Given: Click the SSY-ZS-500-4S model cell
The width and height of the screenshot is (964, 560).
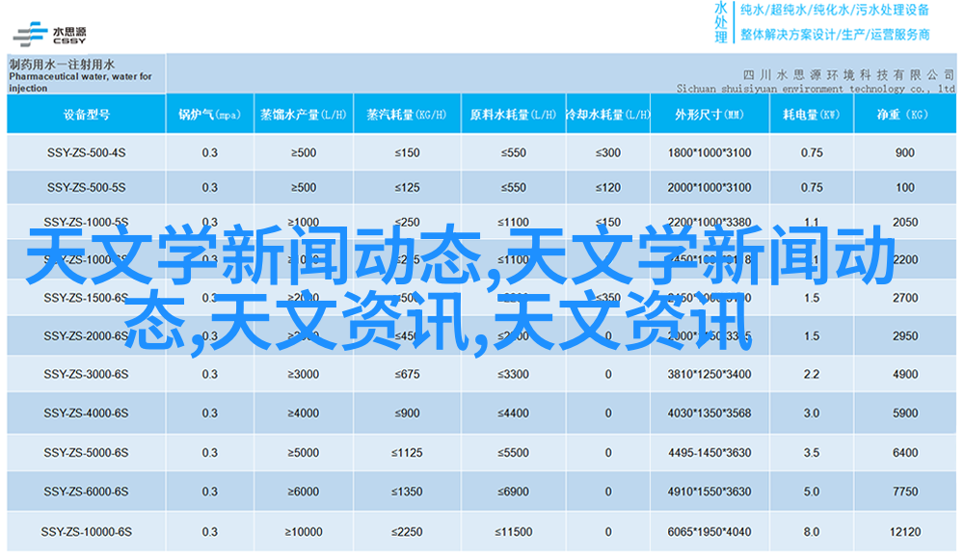Looking at the screenshot, I should 86,152.
